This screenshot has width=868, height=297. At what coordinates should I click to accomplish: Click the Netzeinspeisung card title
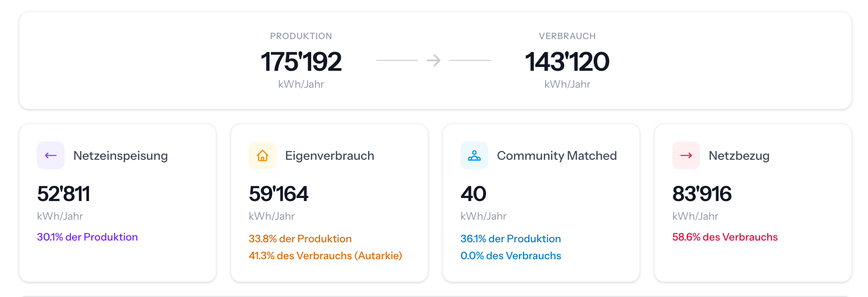[121, 155]
